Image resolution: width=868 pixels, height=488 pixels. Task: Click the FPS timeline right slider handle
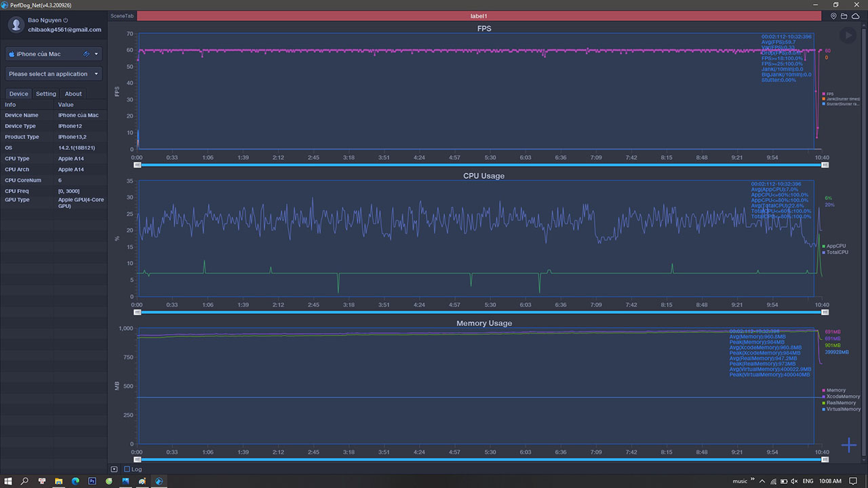pyautogui.click(x=825, y=165)
